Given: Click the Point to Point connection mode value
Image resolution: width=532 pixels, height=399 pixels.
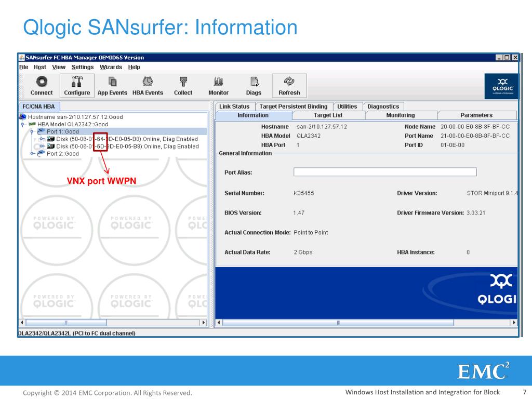Looking at the screenshot, I should pyautogui.click(x=311, y=232).
